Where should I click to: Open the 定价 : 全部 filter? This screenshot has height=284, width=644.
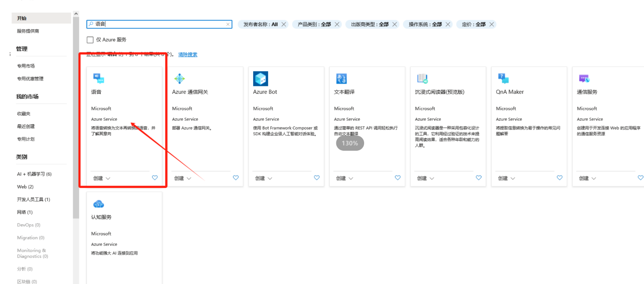474,24
